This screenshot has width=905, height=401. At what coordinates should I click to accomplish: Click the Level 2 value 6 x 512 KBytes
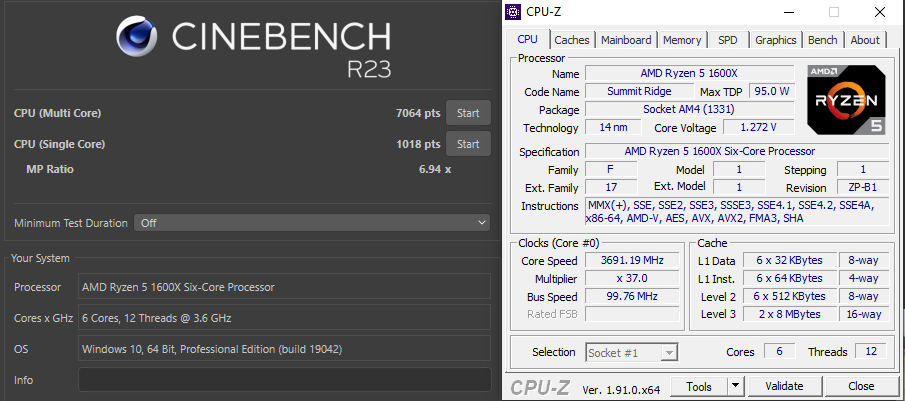click(790, 296)
